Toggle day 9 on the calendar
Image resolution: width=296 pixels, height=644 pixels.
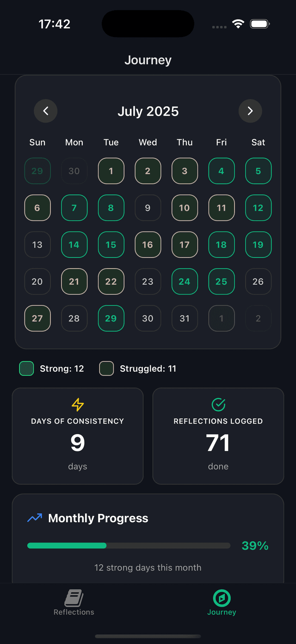pos(148,208)
